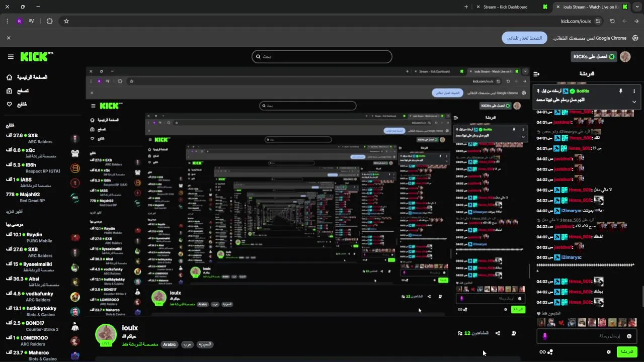Open the مخصصة للدردشة فقط category link
This screenshot has height=362, width=644.
pyautogui.click(x=140, y=344)
